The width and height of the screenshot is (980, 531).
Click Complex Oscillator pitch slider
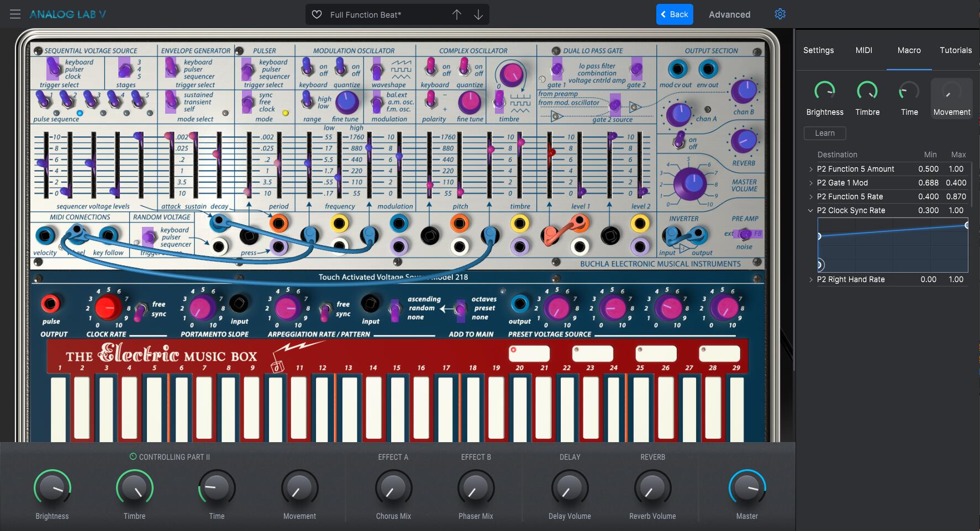(460, 164)
